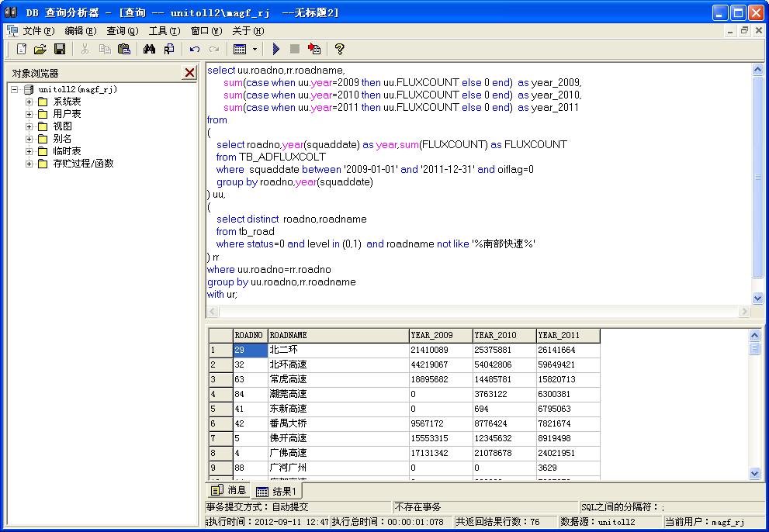The height and width of the screenshot is (532, 769).
Task: Undo the last edit
Action: (x=193, y=49)
